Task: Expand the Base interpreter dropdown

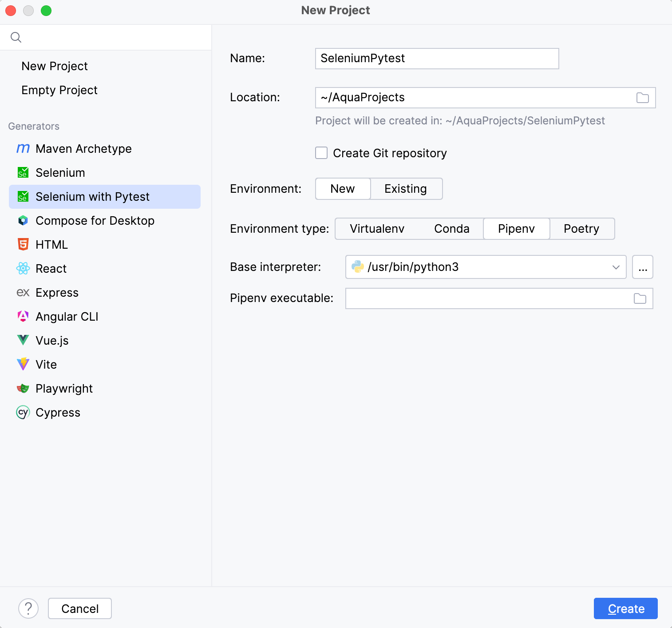Action: 616,267
